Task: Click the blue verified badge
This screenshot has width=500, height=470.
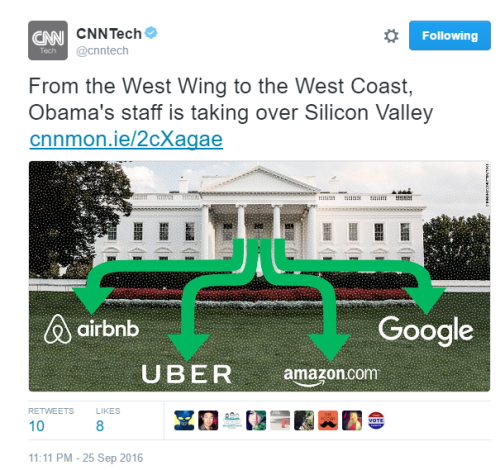Action: point(151,33)
